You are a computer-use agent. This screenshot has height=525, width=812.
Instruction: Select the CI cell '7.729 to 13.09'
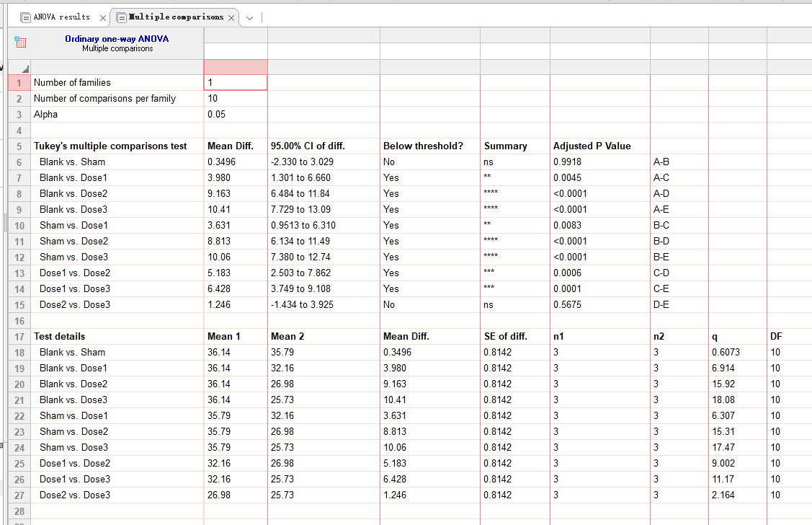point(324,209)
